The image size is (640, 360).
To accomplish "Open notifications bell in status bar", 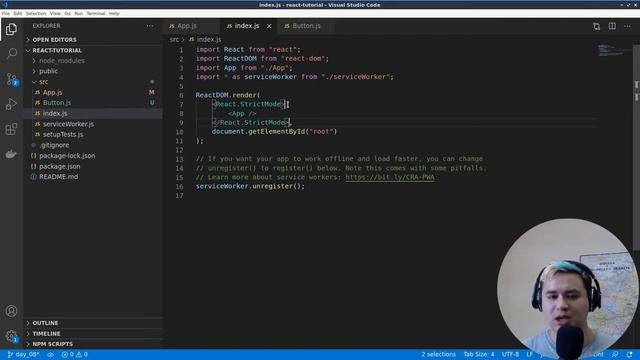I will pyautogui.click(x=630, y=354).
